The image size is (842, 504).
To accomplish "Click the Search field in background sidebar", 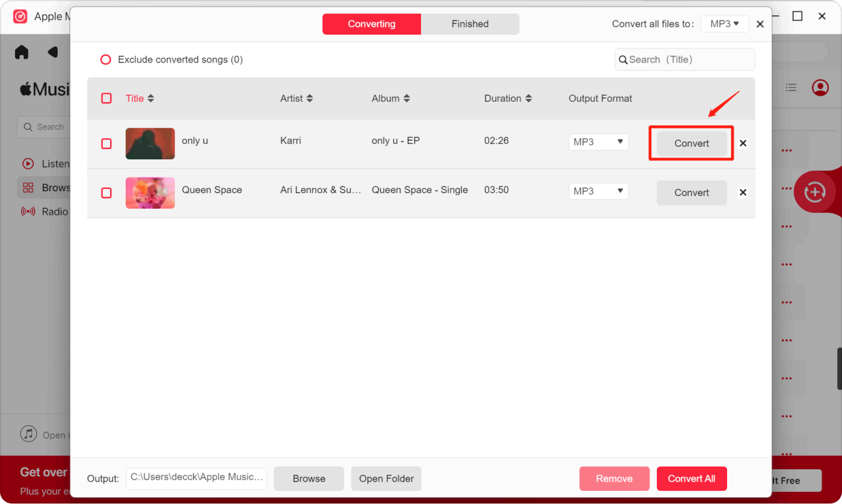I will [44, 127].
